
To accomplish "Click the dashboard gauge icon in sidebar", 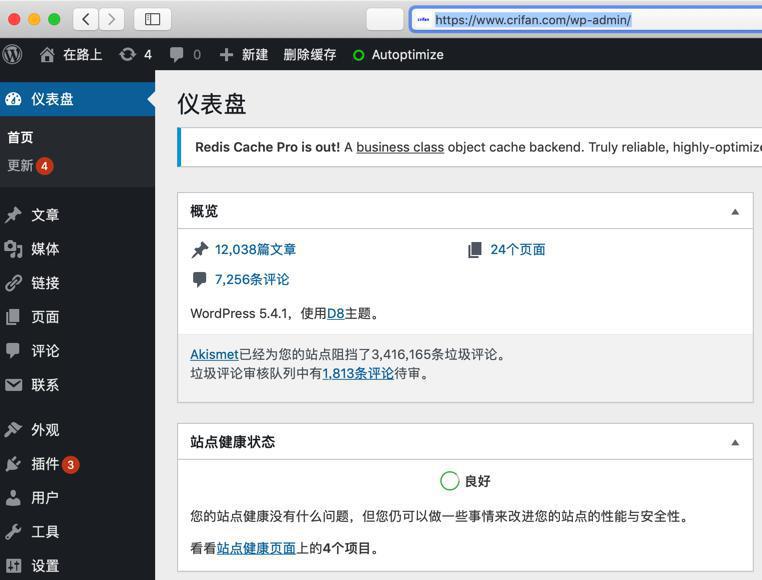I will (x=14, y=99).
